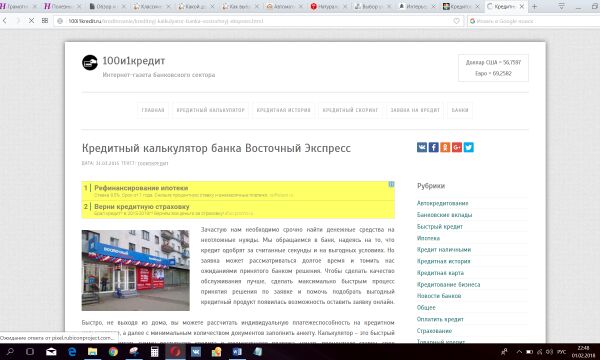Image resolution: width=600 pixels, height=360 pixels.
Task: Close the active Кредит tab
Action: [522, 7]
